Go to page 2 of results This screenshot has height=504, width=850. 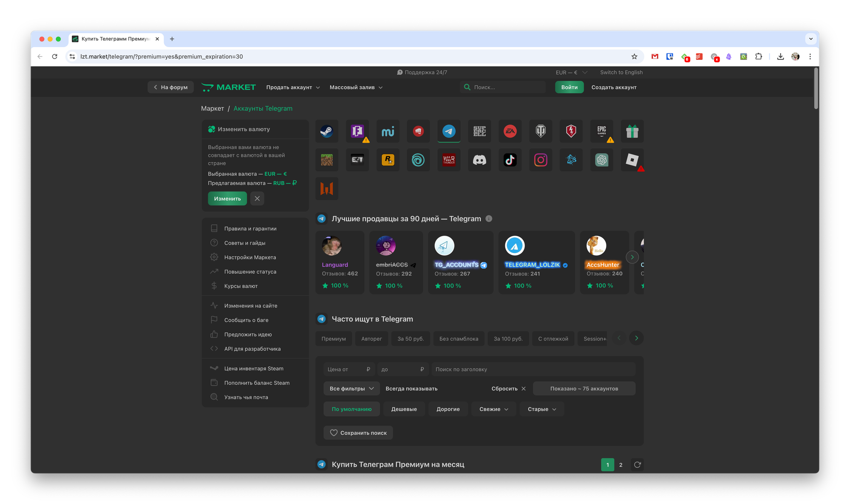[621, 465]
